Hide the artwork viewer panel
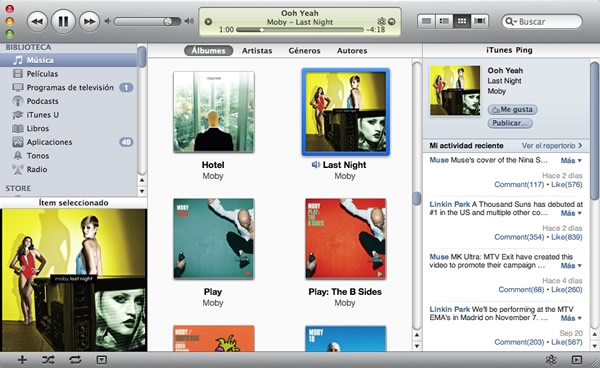 [x=101, y=360]
